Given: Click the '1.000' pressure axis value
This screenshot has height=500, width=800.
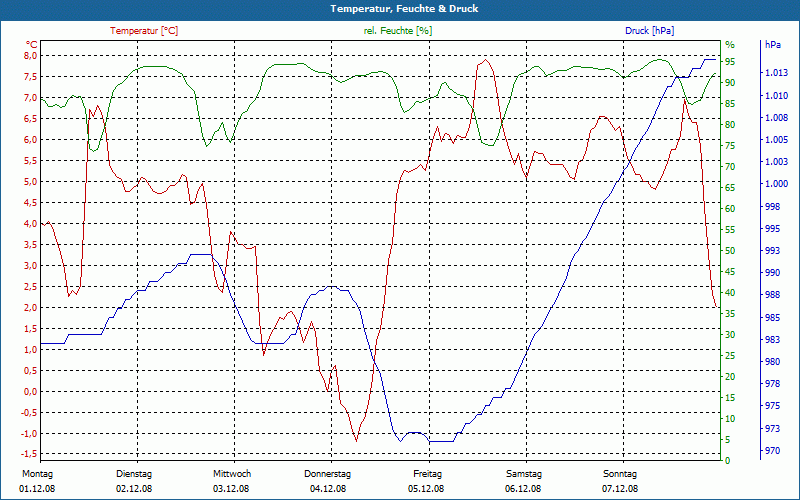Looking at the screenshot, I should pyautogui.click(x=776, y=184).
